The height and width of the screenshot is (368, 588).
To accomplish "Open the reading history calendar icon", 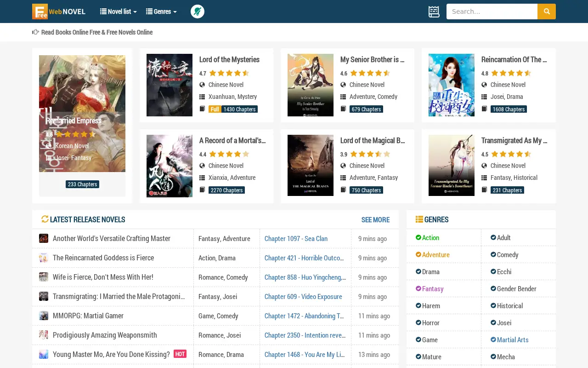I will [x=434, y=11].
